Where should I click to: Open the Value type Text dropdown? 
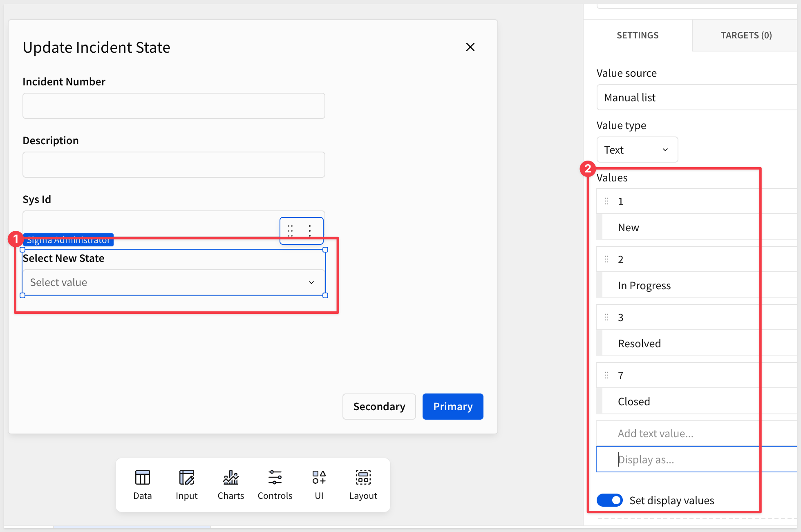(637, 150)
